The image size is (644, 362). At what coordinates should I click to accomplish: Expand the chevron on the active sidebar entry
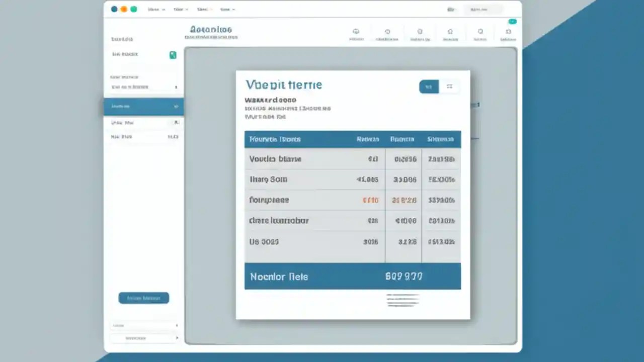176,106
